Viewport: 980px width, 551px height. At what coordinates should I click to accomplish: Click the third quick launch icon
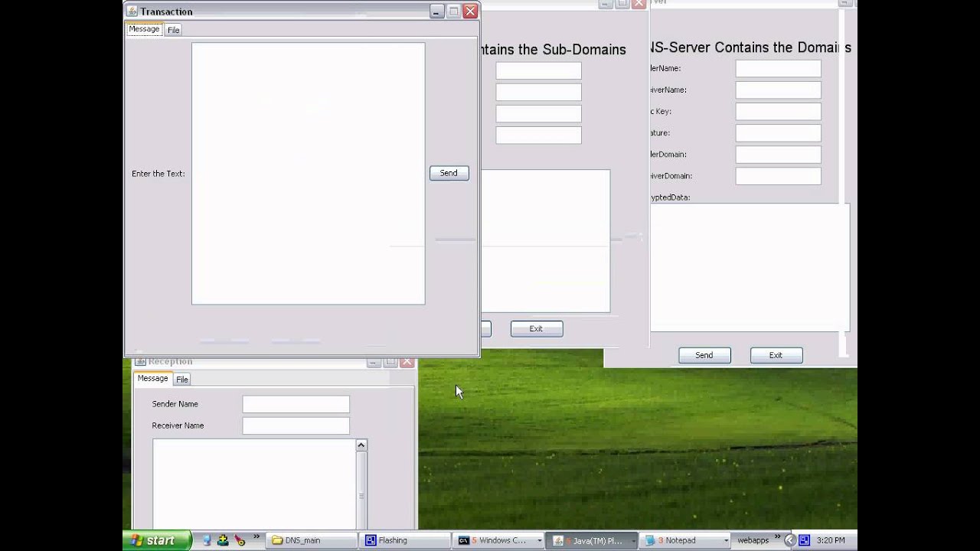pyautogui.click(x=239, y=540)
